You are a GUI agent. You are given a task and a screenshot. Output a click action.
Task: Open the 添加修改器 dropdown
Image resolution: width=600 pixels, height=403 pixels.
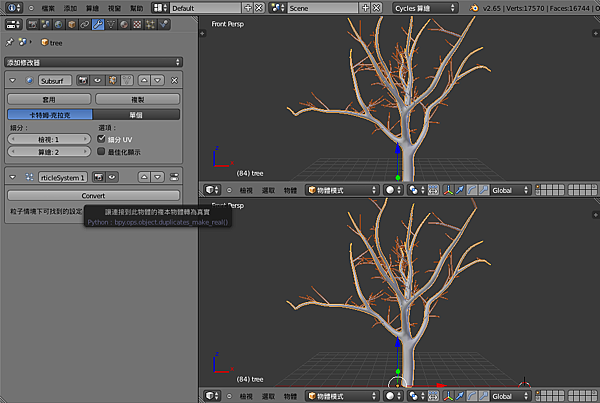tap(92, 62)
